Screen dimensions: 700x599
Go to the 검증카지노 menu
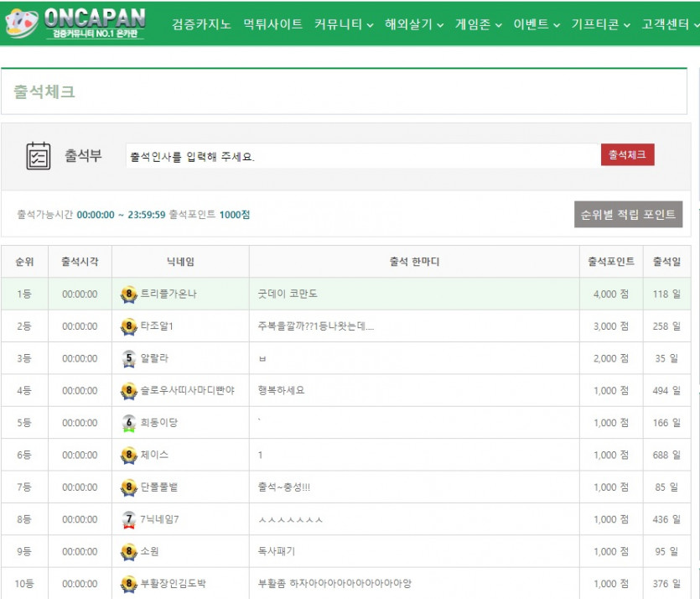coord(201,24)
